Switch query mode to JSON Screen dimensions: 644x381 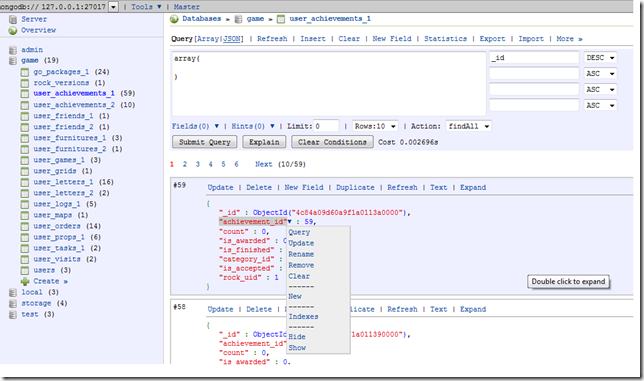232,39
